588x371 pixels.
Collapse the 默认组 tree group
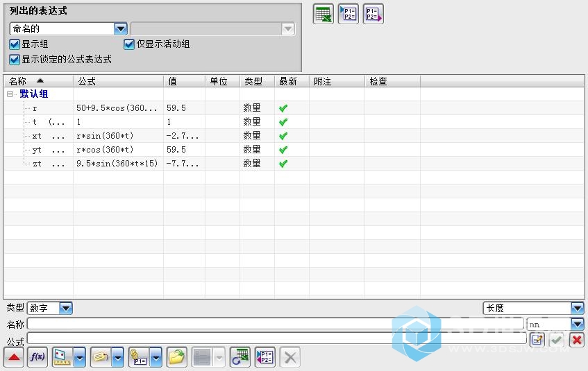(x=10, y=94)
